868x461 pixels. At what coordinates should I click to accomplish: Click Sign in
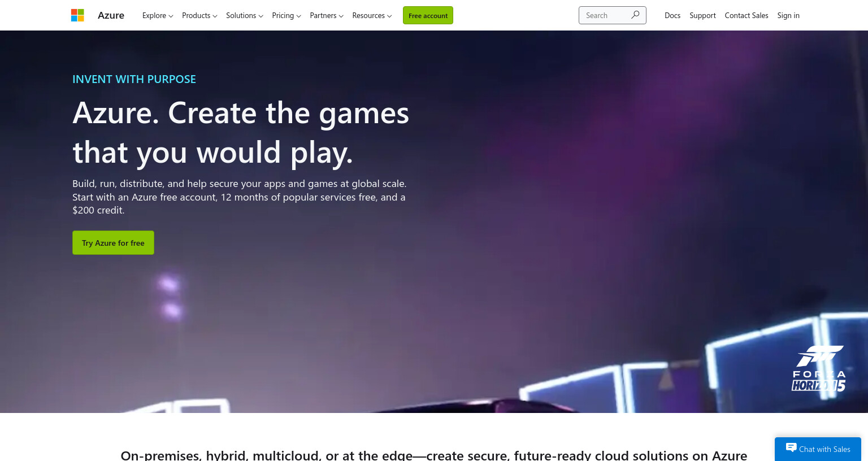[788, 15]
